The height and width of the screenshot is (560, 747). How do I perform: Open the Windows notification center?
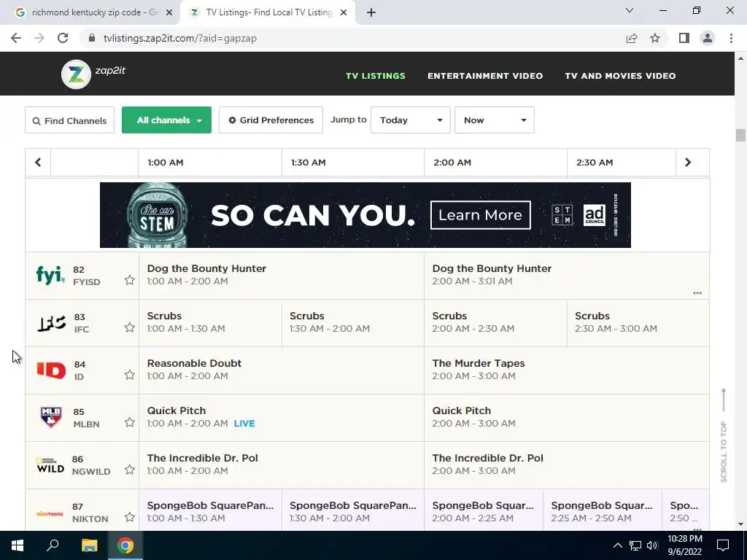click(x=723, y=545)
